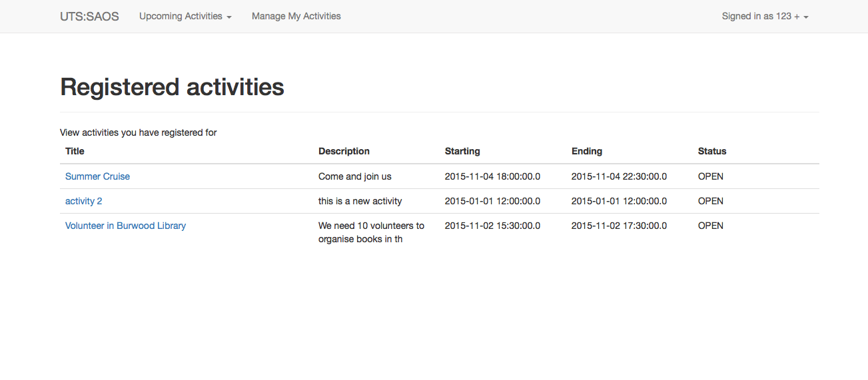Click the 2015-11-02 17:30:00.0 ending time
Image resolution: width=868 pixels, height=380 pixels.
(x=619, y=226)
